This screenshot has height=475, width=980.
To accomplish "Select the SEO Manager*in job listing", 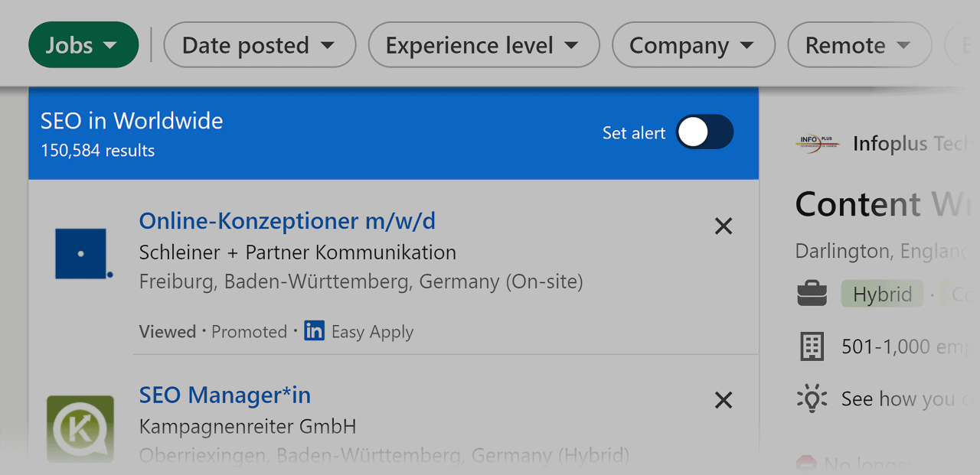I will 224,395.
